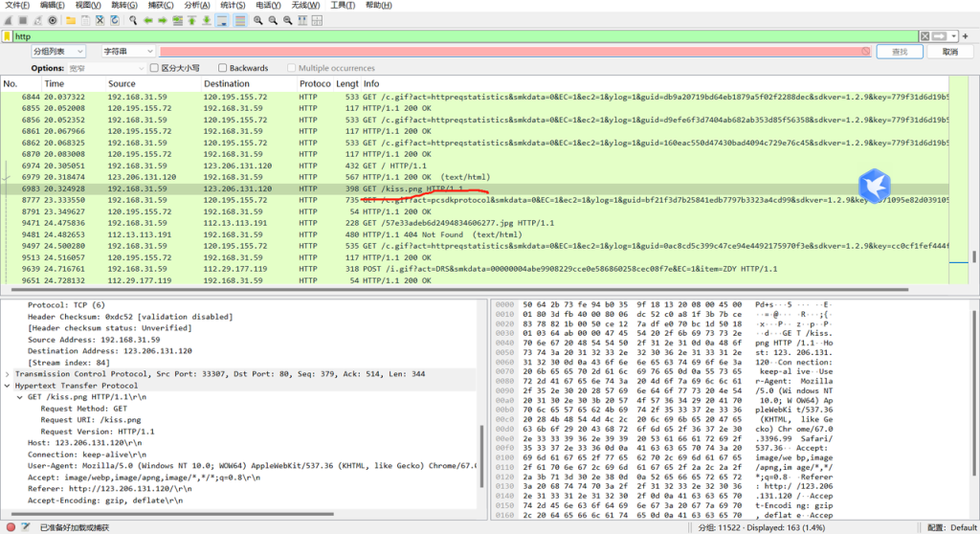Click the 查找 search button
980x534 pixels.
[900, 52]
